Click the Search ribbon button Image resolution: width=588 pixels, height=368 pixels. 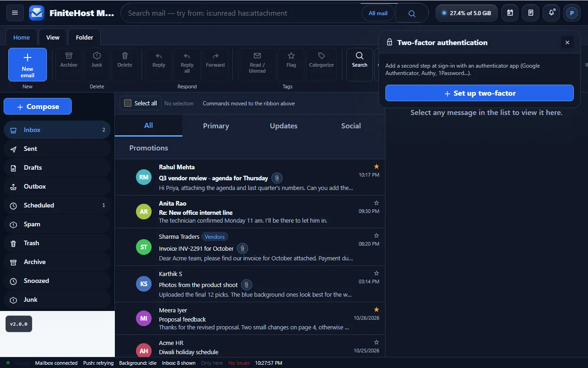point(360,64)
